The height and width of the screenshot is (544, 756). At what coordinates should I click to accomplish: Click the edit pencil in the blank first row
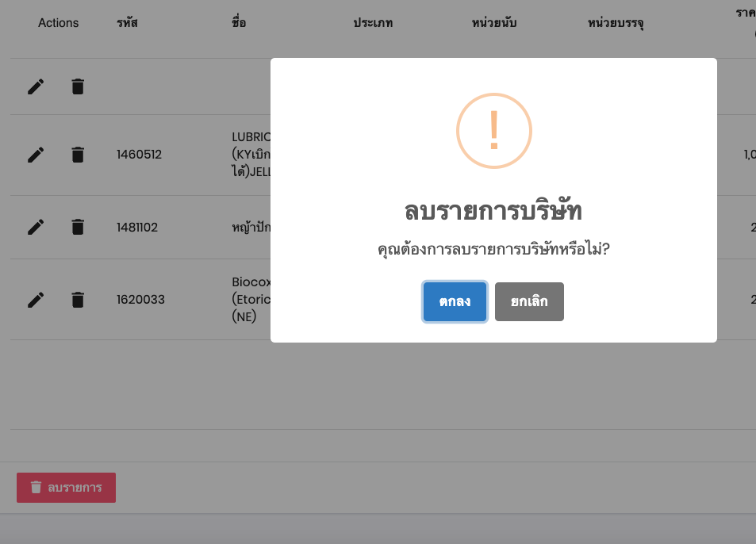click(36, 86)
